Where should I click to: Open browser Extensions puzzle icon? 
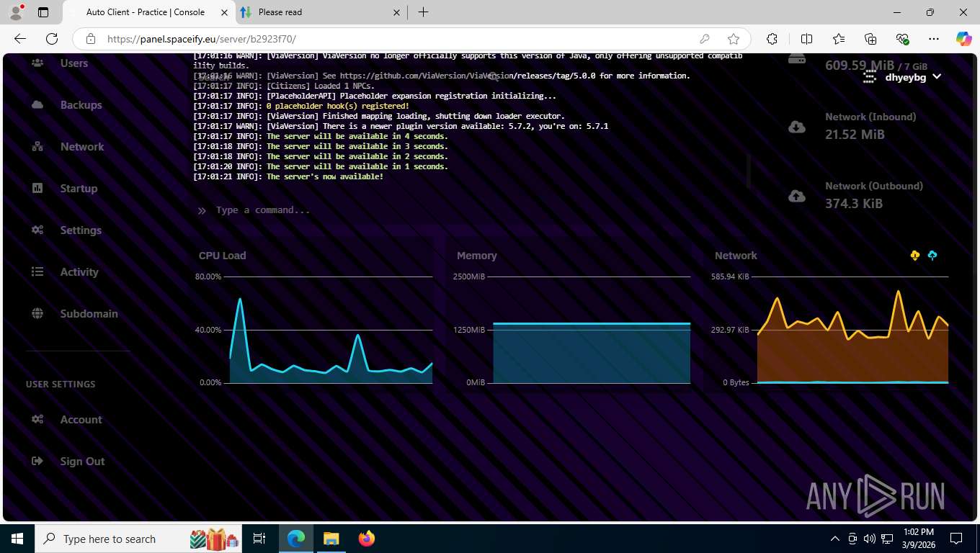point(772,39)
